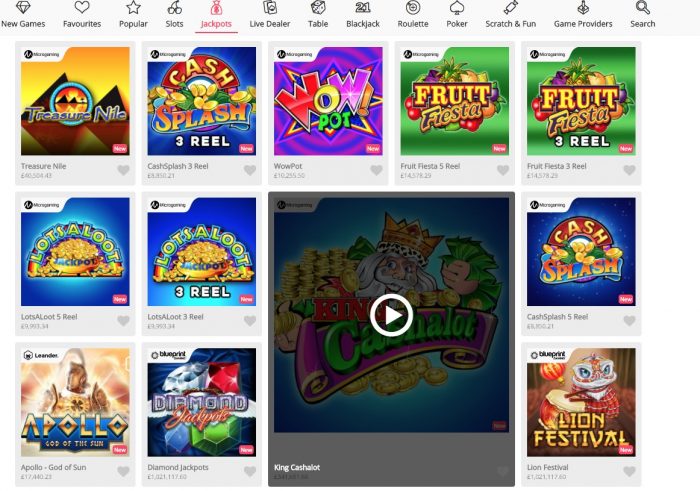Click the CashSplash 5 Reel title
Image resolution: width=700 pixels, height=491 pixels.
point(557,316)
